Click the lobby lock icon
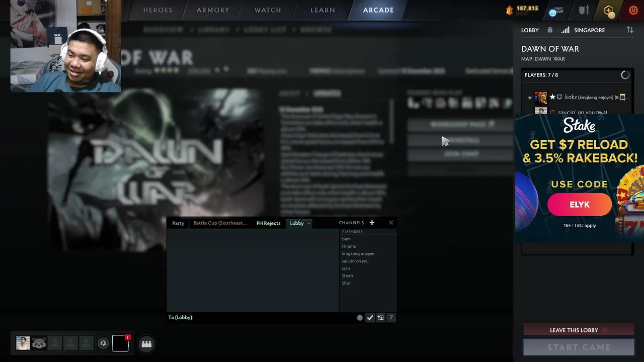Viewport: 644px width, 362px height. tap(550, 30)
